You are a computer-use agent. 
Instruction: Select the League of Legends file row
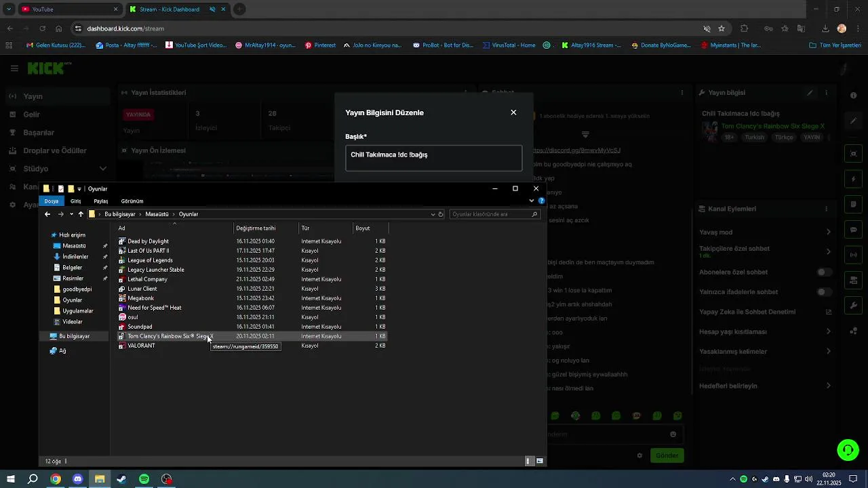pyautogui.click(x=252, y=260)
